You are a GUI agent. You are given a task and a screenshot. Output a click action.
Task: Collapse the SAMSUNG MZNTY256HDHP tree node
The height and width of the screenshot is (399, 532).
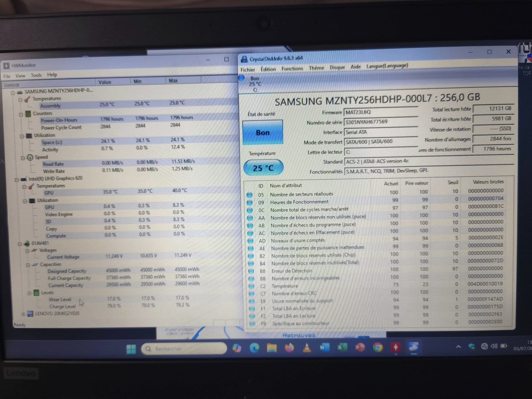pyautogui.click(x=13, y=93)
